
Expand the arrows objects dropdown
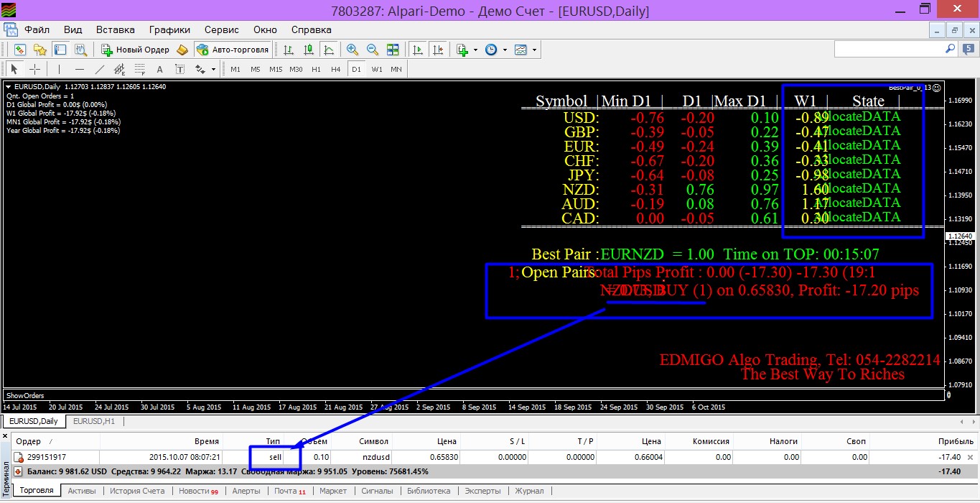pyautogui.click(x=213, y=70)
